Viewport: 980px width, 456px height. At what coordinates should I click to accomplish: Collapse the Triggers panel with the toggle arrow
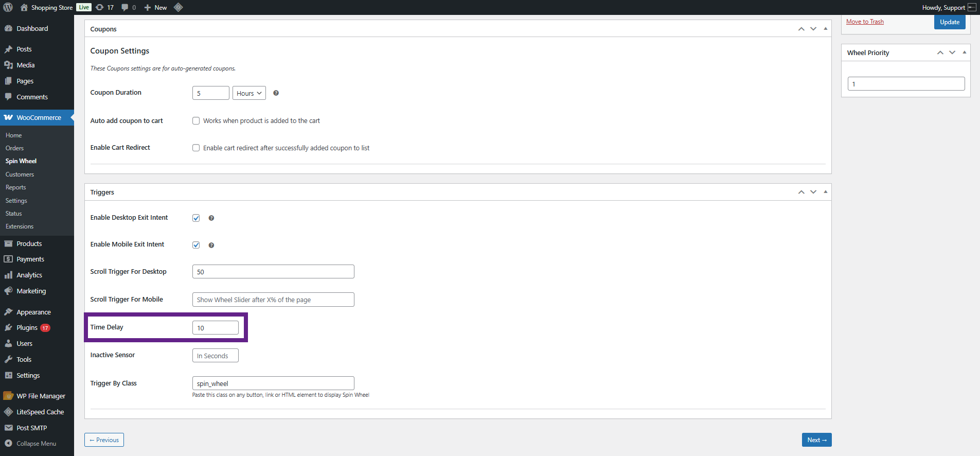[x=825, y=192]
